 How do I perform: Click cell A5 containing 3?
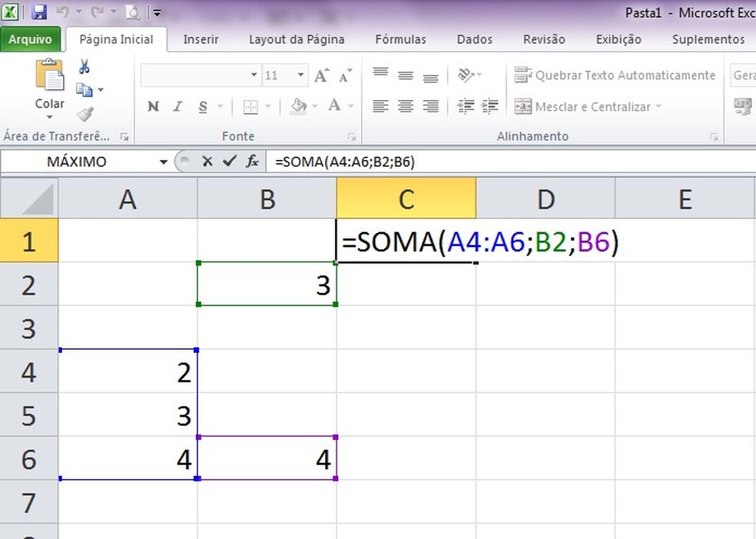(x=128, y=415)
